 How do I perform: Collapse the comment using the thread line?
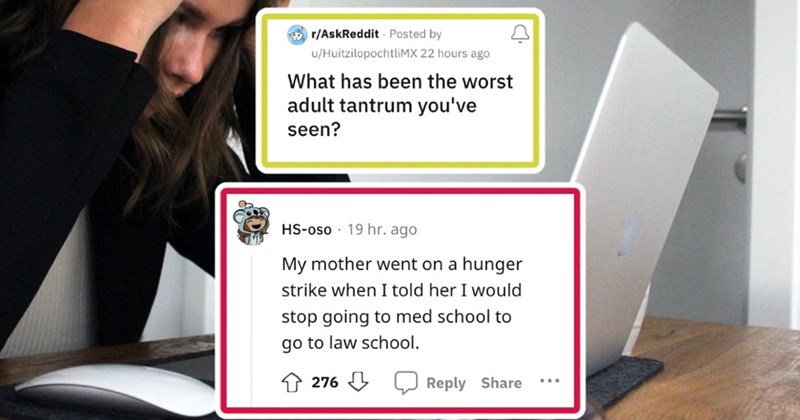(x=251, y=332)
